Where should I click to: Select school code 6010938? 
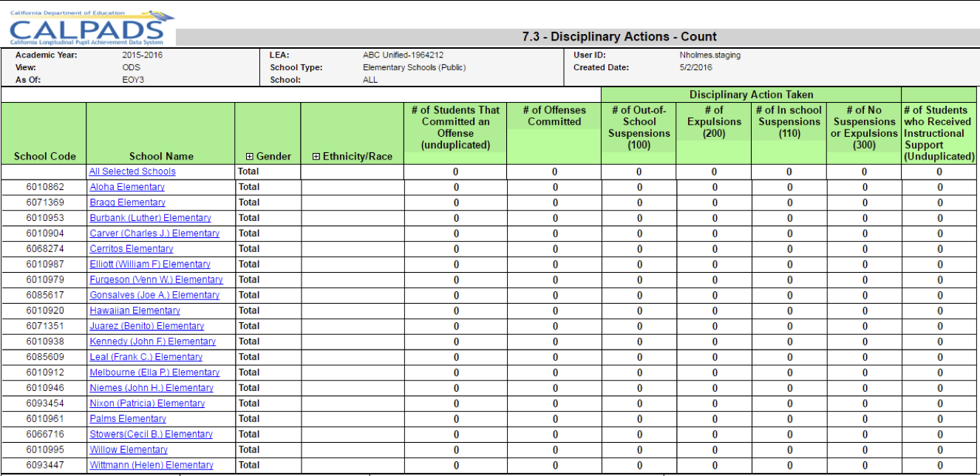pyautogui.click(x=45, y=341)
